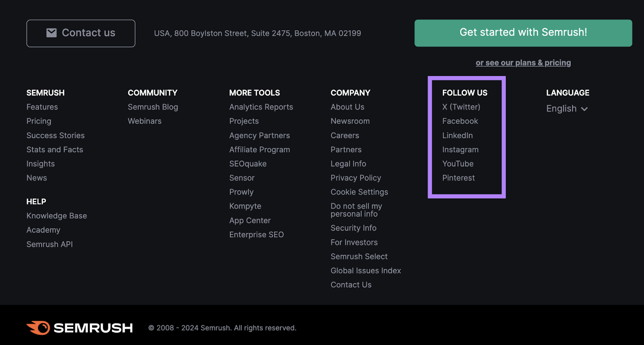Viewport: 644px width, 345px height.
Task: Open Analytics Reports link
Action: [x=261, y=107]
